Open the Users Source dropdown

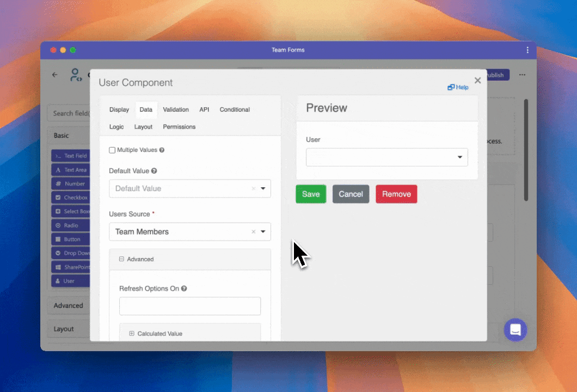coord(190,231)
